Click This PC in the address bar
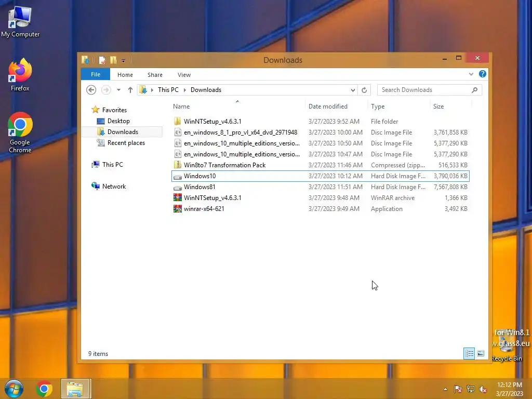The width and height of the screenshot is (532, 399). [168, 89]
